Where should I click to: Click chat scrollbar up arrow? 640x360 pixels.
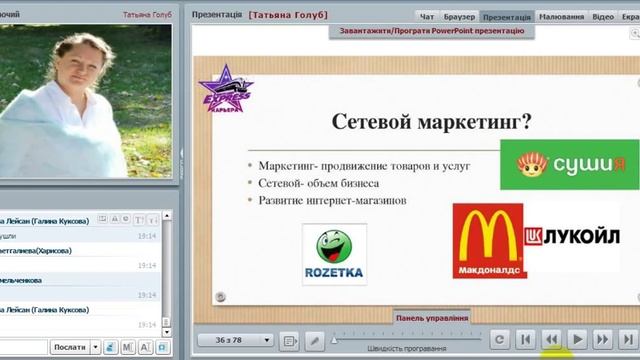click(x=167, y=216)
